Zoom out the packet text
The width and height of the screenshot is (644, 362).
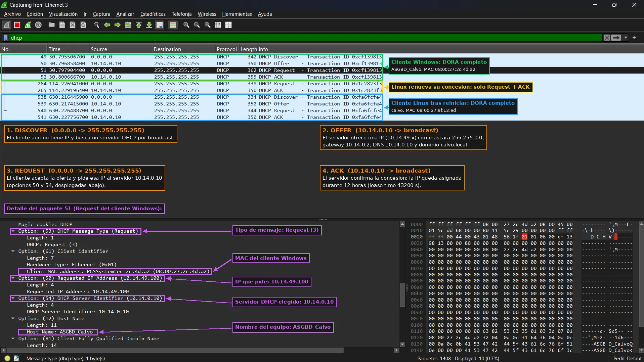point(197,25)
